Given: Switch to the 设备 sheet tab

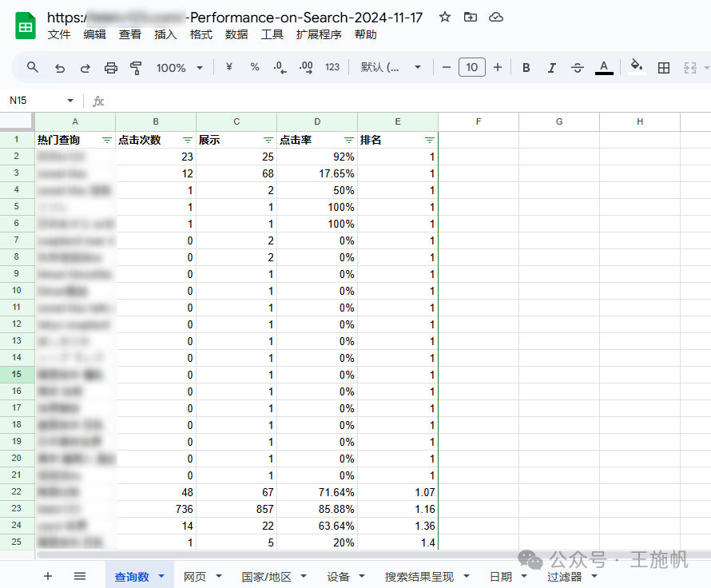Looking at the screenshot, I should pyautogui.click(x=338, y=577).
